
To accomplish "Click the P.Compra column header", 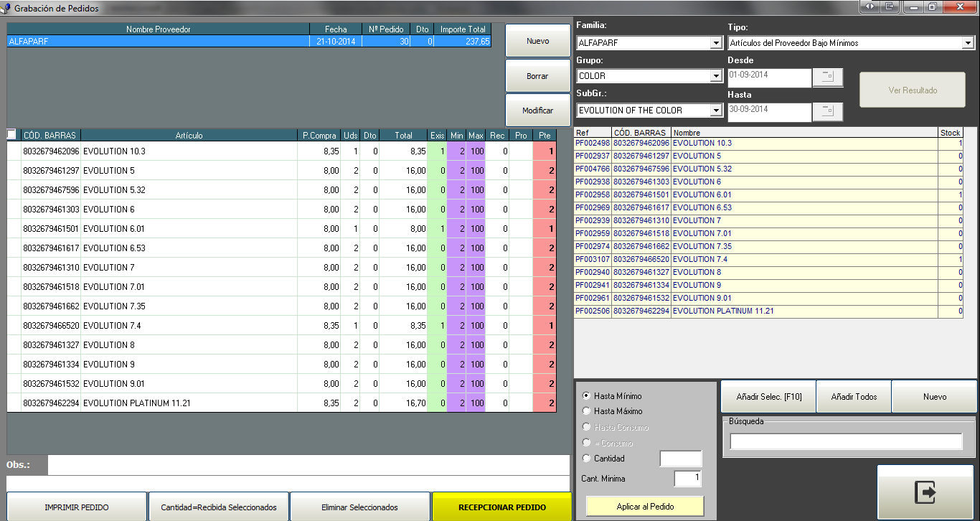I will pos(319,135).
